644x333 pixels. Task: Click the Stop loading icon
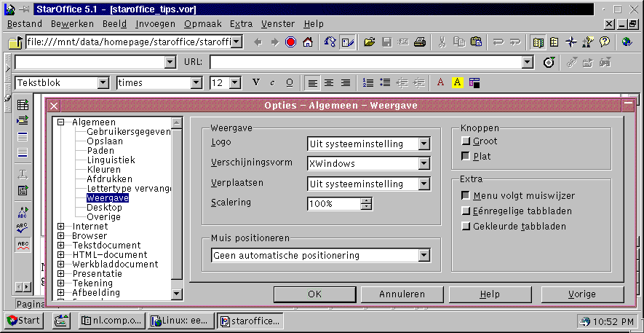pyautogui.click(x=291, y=42)
